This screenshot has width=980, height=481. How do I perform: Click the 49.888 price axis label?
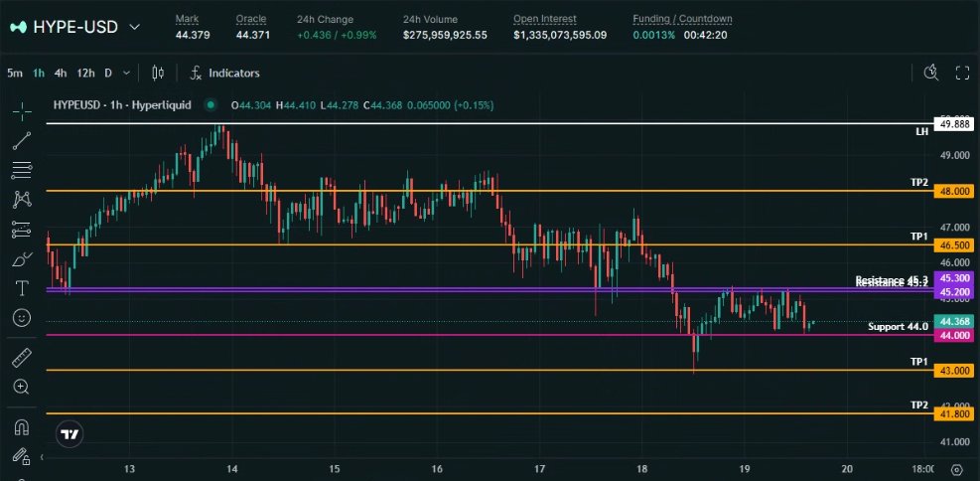pyautogui.click(x=954, y=124)
